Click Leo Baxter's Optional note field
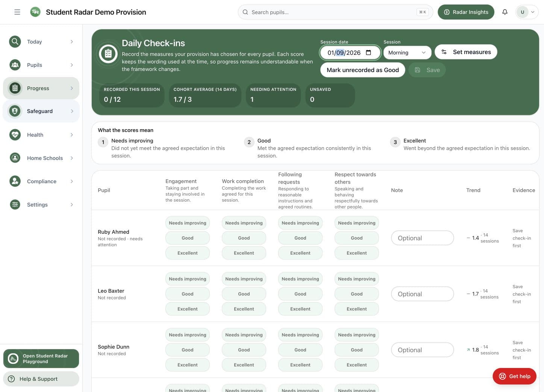This screenshot has height=392, width=544. click(423, 294)
